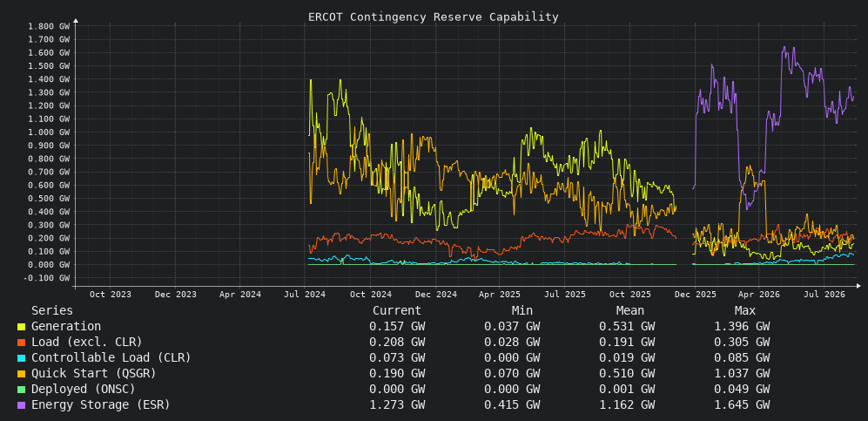Image resolution: width=868 pixels, height=421 pixels.
Task: Select the Load (excl. CLR) series label
Action: pos(86,343)
